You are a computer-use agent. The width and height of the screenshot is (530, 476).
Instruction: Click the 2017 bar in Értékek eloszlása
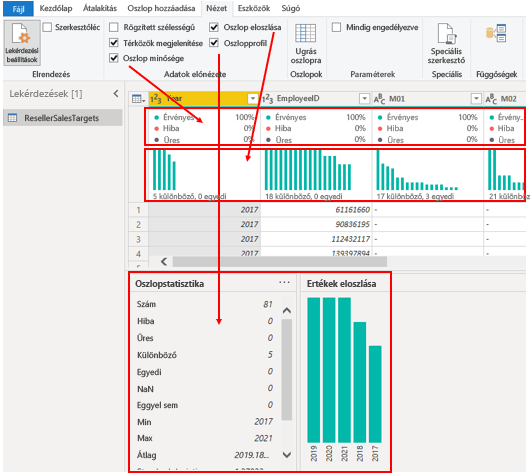(375, 394)
